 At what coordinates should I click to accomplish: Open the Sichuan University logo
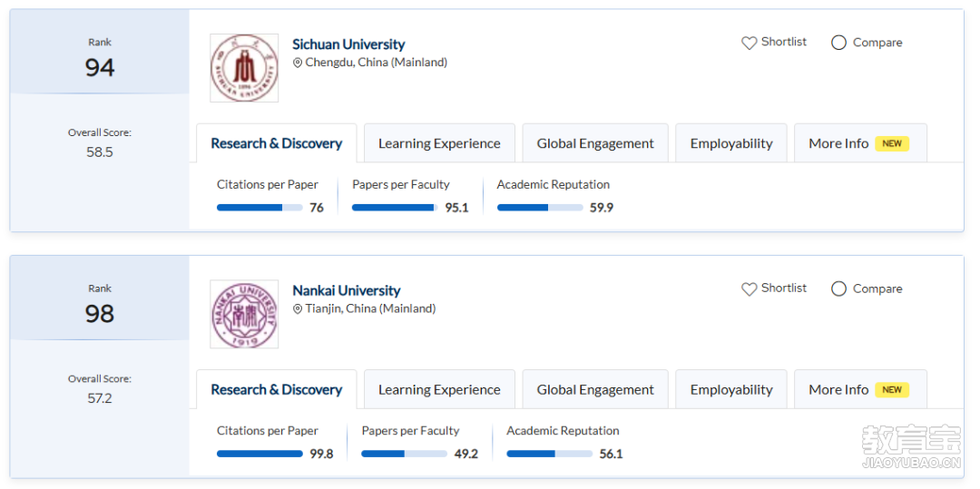coord(244,68)
